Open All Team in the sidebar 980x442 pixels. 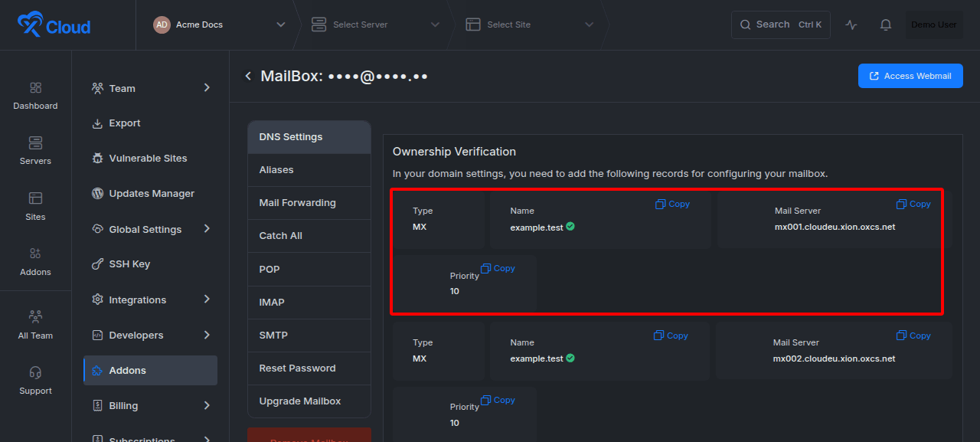pyautogui.click(x=35, y=326)
